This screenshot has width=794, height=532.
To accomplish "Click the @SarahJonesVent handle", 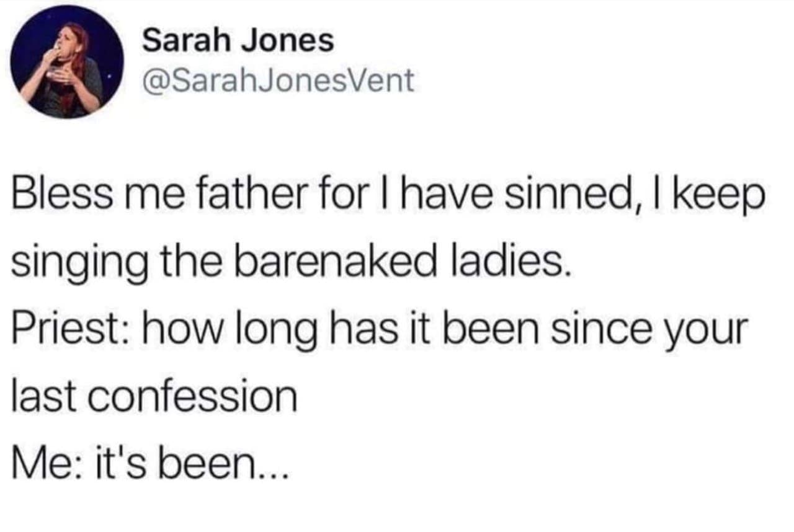I will tap(278, 81).
